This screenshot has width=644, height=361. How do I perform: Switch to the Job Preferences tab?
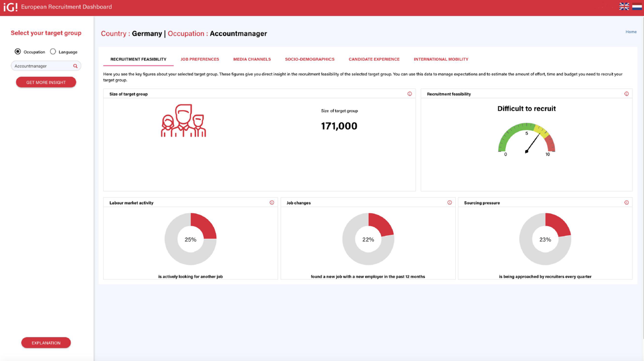tap(200, 59)
